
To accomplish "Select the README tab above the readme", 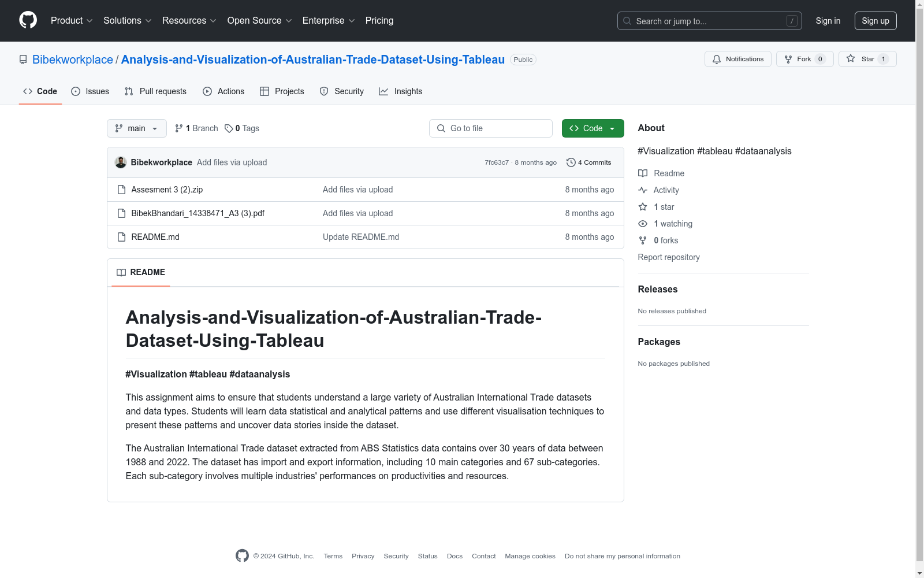I will pyautogui.click(x=141, y=272).
